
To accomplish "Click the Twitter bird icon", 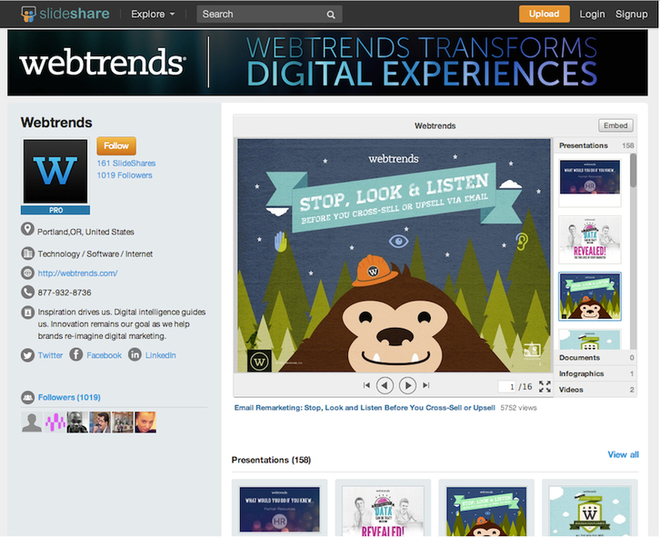I will point(27,355).
